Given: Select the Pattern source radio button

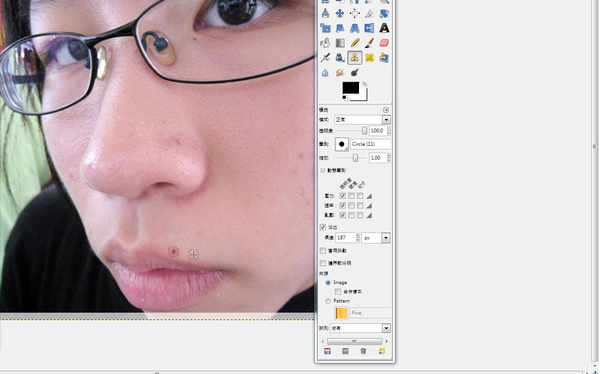Looking at the screenshot, I should click(328, 301).
